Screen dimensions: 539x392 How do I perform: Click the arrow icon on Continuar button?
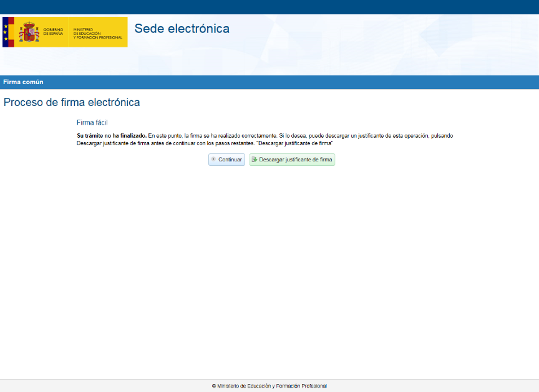click(213, 160)
